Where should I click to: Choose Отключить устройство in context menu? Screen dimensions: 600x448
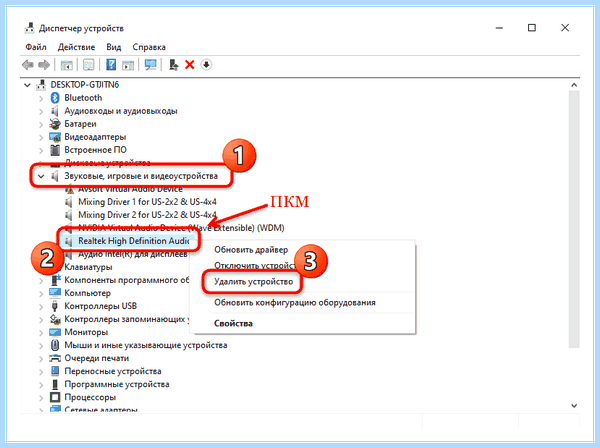pos(256,265)
